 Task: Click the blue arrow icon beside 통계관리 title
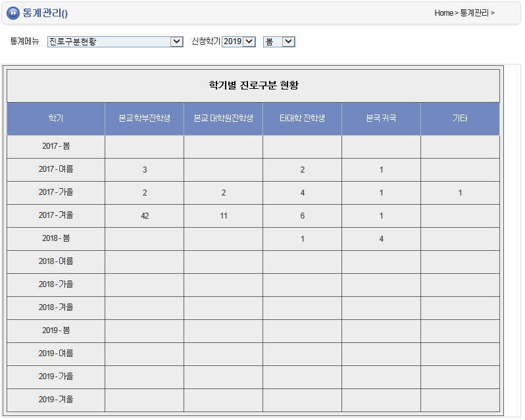[x=13, y=13]
